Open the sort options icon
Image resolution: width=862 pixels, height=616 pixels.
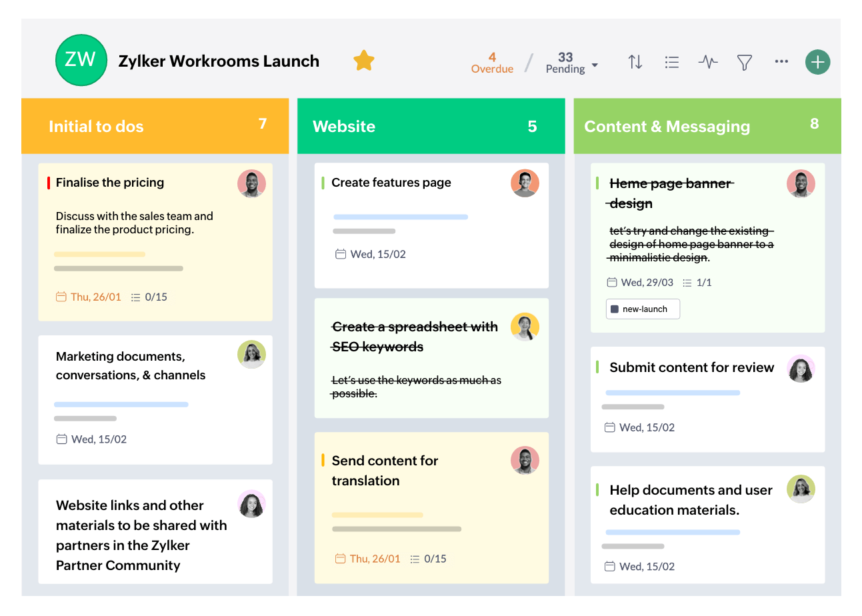point(635,61)
